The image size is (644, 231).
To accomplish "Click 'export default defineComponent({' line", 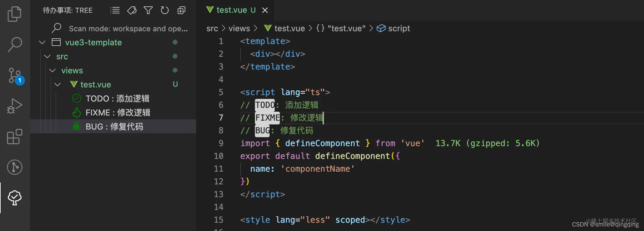I will [320, 156].
